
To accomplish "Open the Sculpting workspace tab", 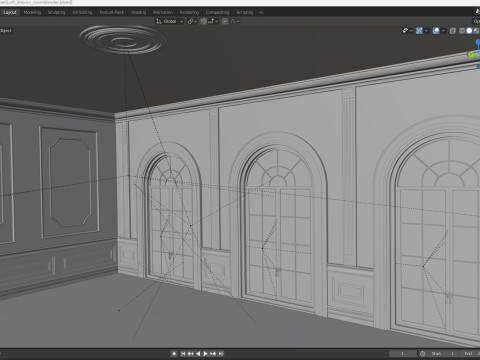I will (x=57, y=12).
